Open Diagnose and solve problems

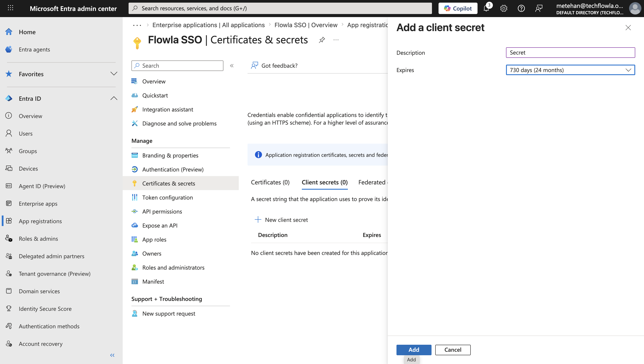click(x=179, y=123)
